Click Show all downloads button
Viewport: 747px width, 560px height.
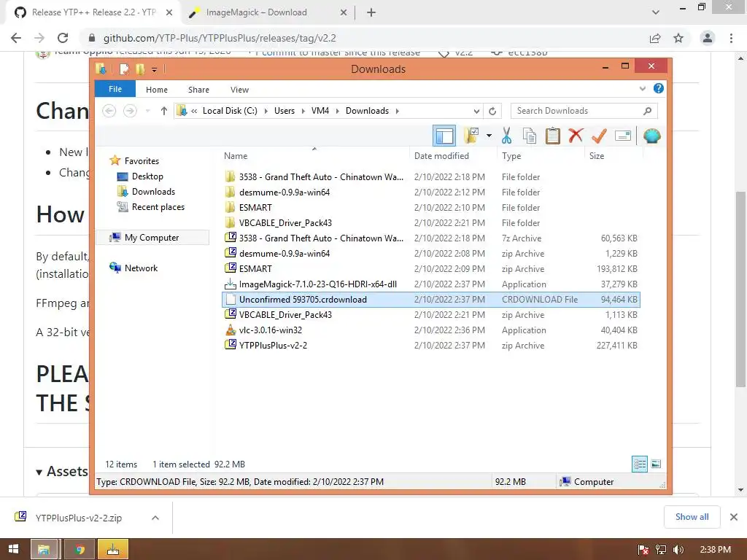pos(692,517)
